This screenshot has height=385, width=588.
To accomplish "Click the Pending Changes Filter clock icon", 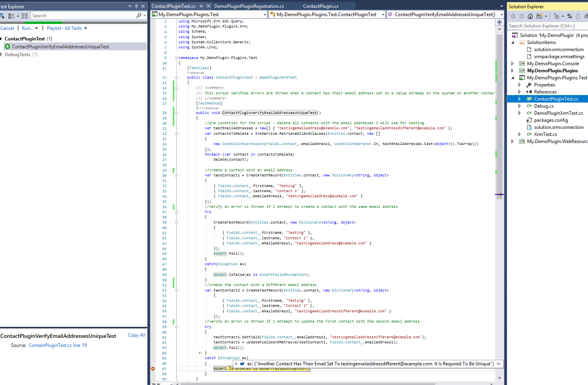I will click(557, 16).
